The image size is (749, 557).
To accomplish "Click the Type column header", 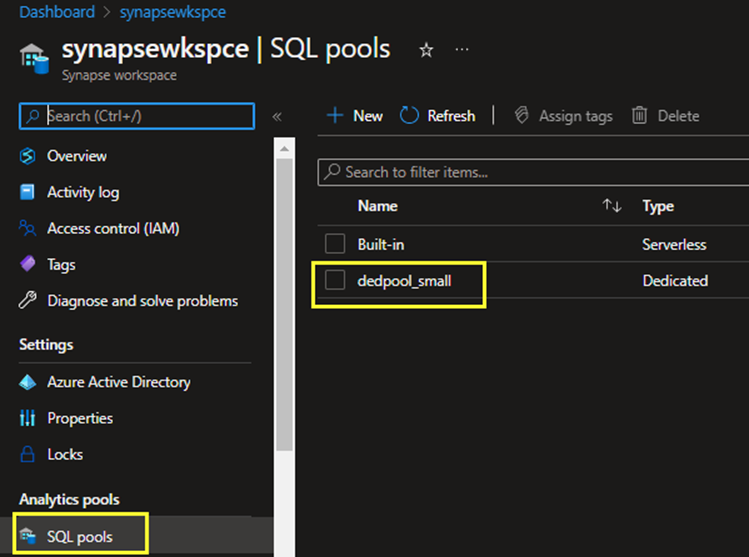I will pyautogui.click(x=658, y=206).
